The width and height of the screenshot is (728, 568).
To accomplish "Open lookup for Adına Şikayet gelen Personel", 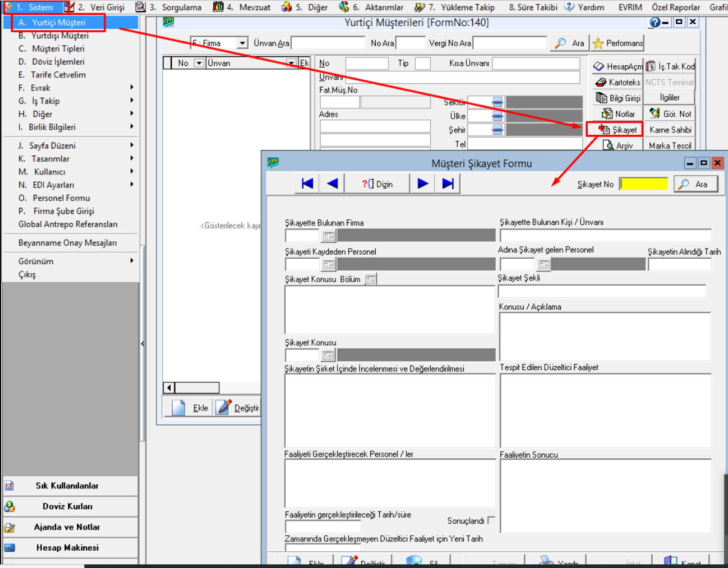I will [x=543, y=264].
